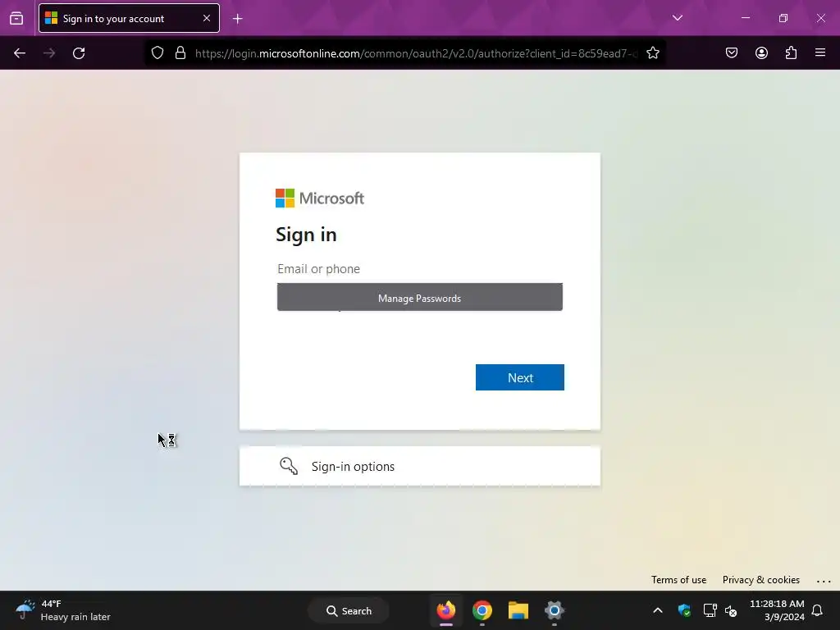Reload the current page
840x630 pixels.
[x=79, y=53]
